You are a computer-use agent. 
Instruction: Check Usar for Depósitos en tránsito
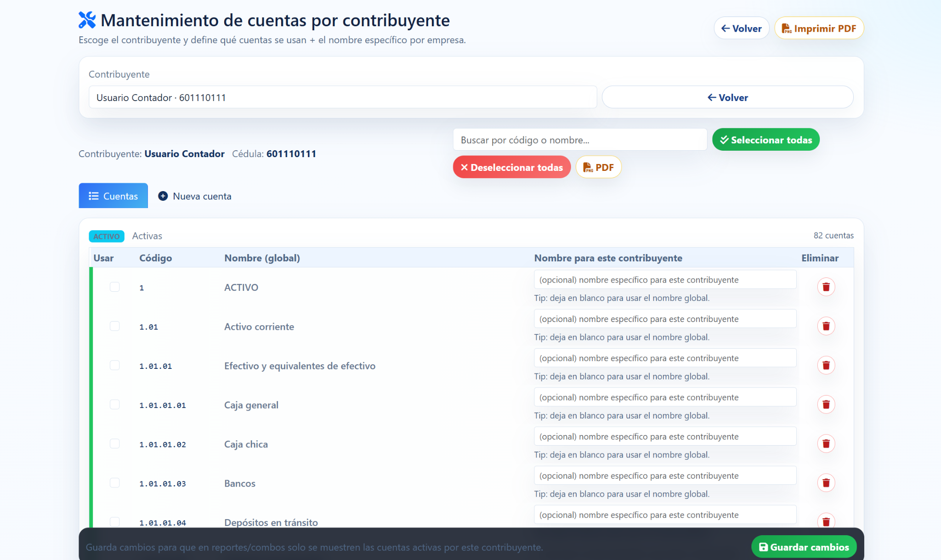(114, 522)
